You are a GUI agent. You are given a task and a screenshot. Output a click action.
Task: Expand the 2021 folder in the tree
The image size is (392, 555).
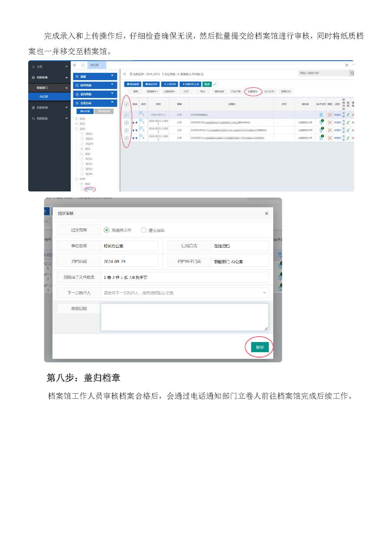pos(77,119)
